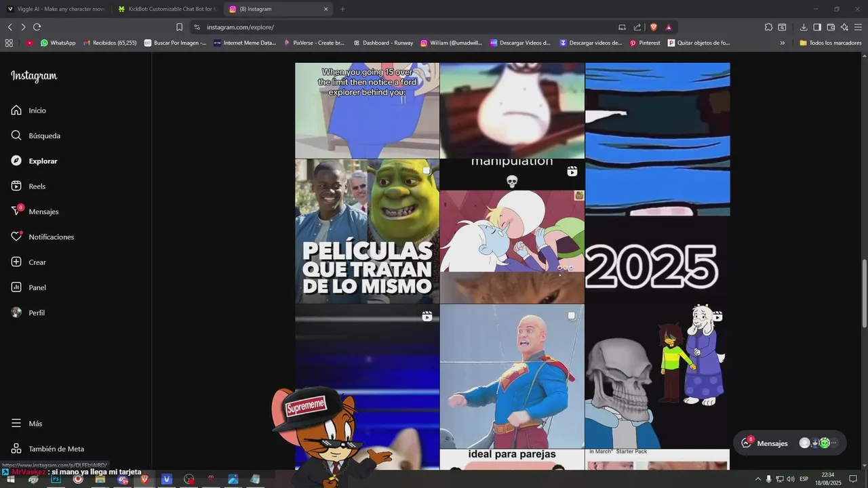868x488 pixels.
Task: Go to Inicio in Instagram sidebar
Action: pos(28,110)
